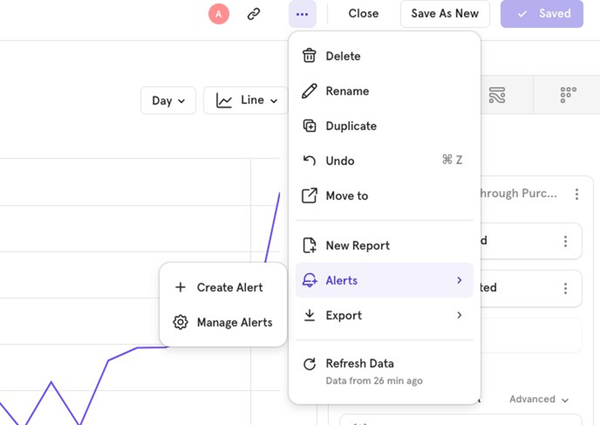600x425 pixels.
Task: Toggle the three-dot more options button
Action: (302, 14)
